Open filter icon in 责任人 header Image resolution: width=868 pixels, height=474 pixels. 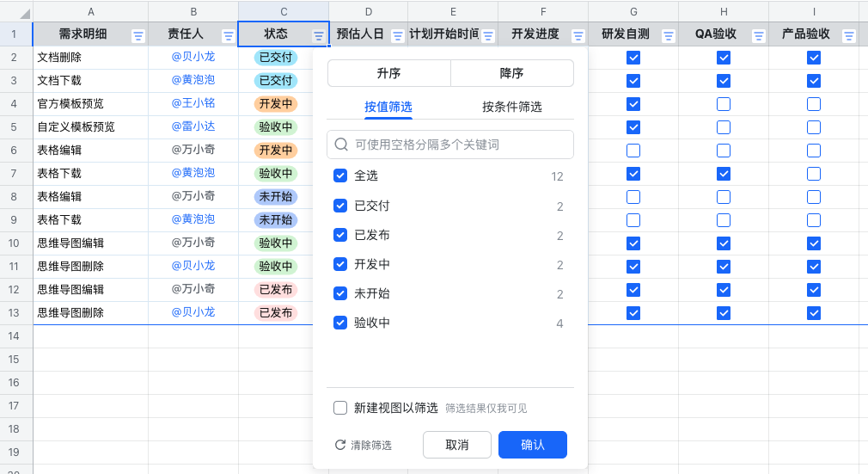click(x=228, y=36)
